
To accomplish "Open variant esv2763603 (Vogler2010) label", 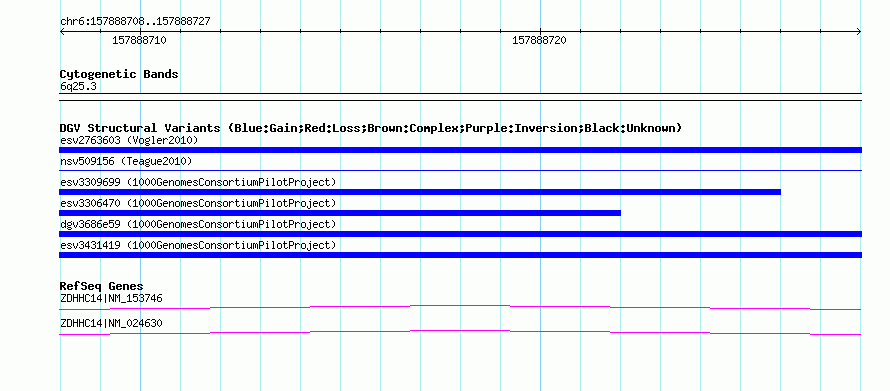I will pos(129,140).
